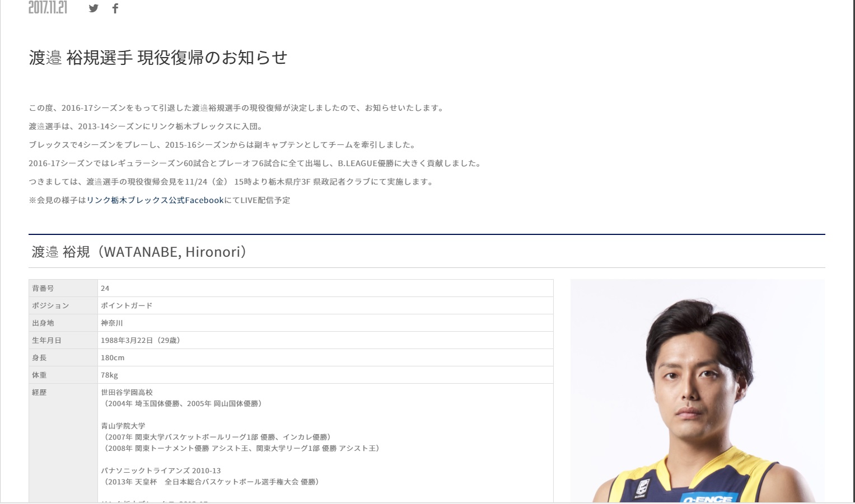Click 青山学院大学 in career history
The image size is (855, 504).
pos(123,426)
